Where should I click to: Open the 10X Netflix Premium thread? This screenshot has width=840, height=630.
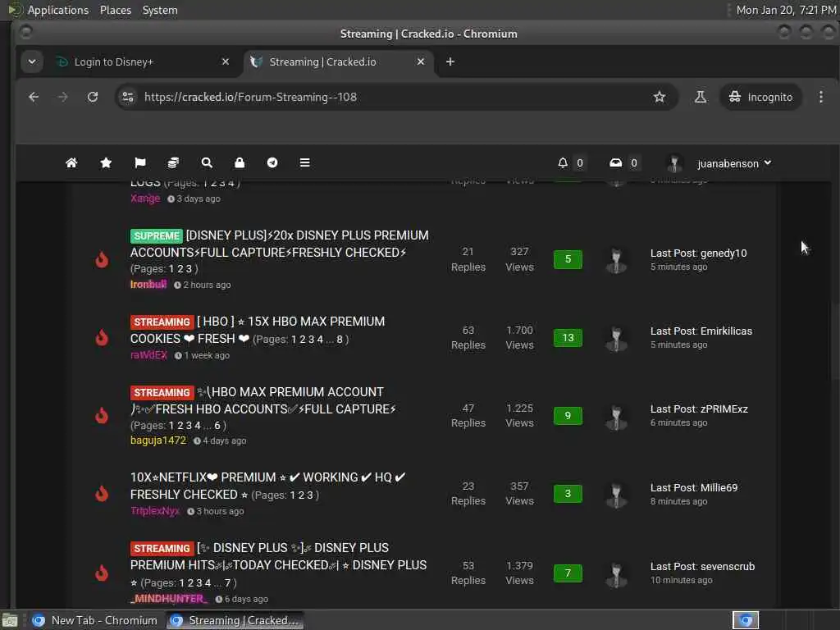268,486
